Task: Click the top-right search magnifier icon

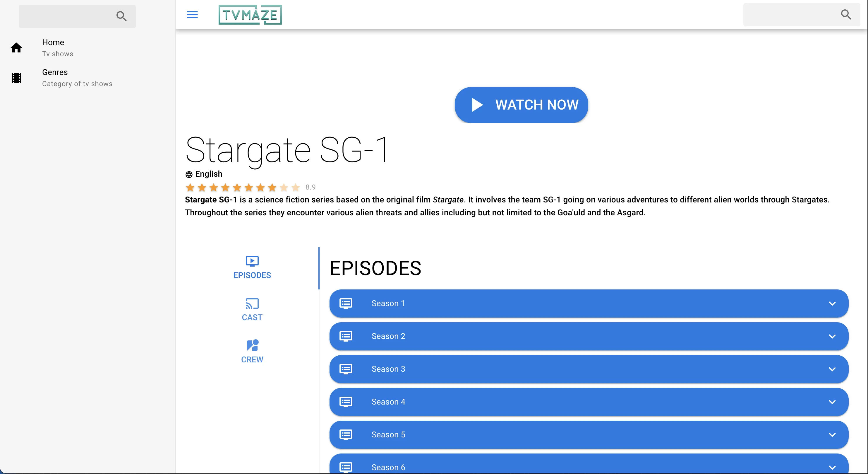Action: coord(846,15)
